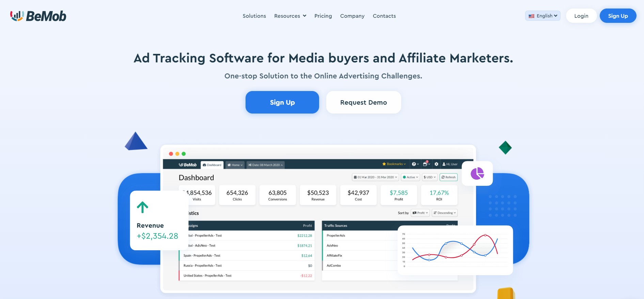Viewport: 644px width, 299px height.
Task: Click the Refresh button in the dashboard
Action: 449,177
